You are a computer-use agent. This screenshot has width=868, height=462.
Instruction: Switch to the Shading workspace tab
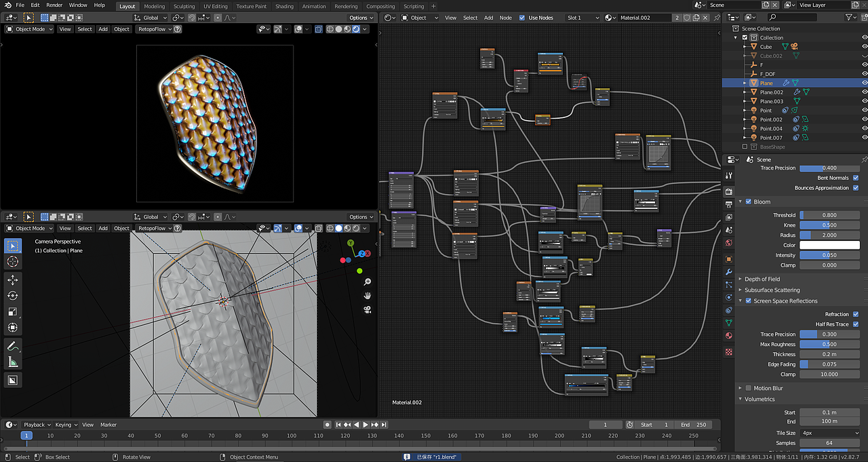click(x=284, y=5)
